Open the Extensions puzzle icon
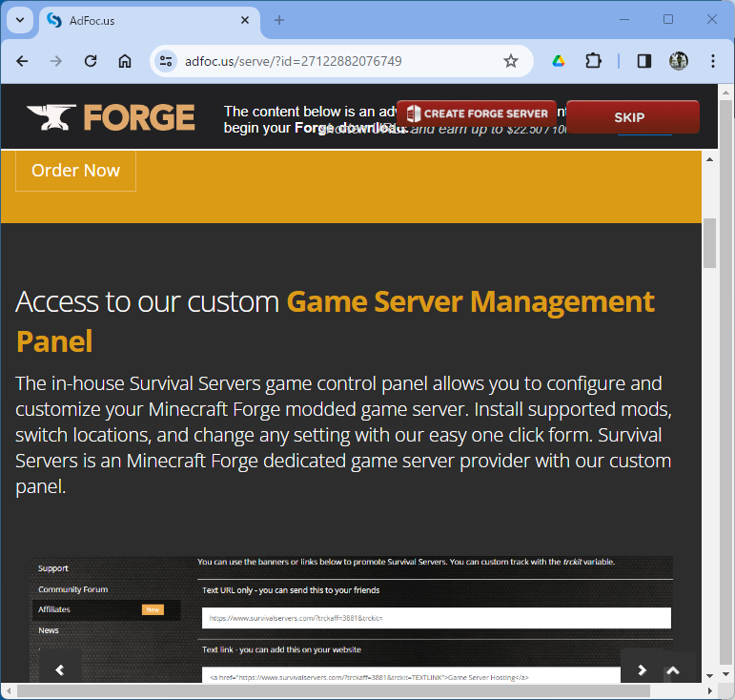Image resolution: width=735 pixels, height=700 pixels. [593, 61]
